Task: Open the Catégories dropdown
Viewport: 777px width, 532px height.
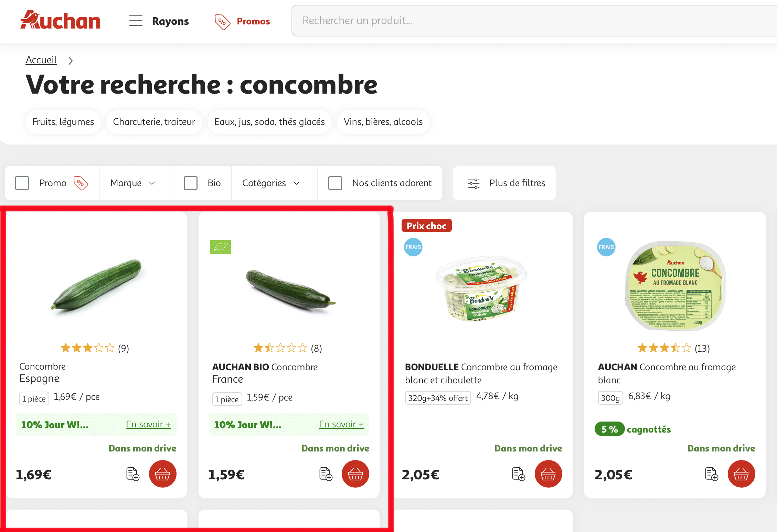Action: pyautogui.click(x=271, y=183)
